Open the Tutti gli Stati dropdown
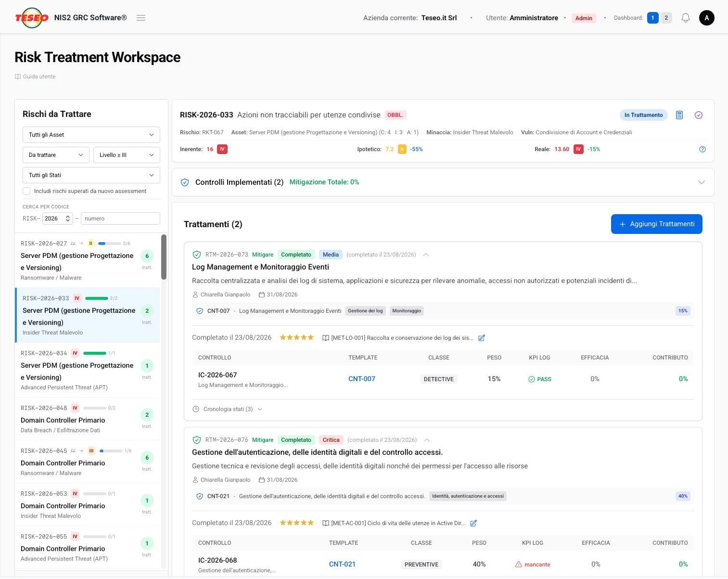728x579 pixels. [91, 175]
